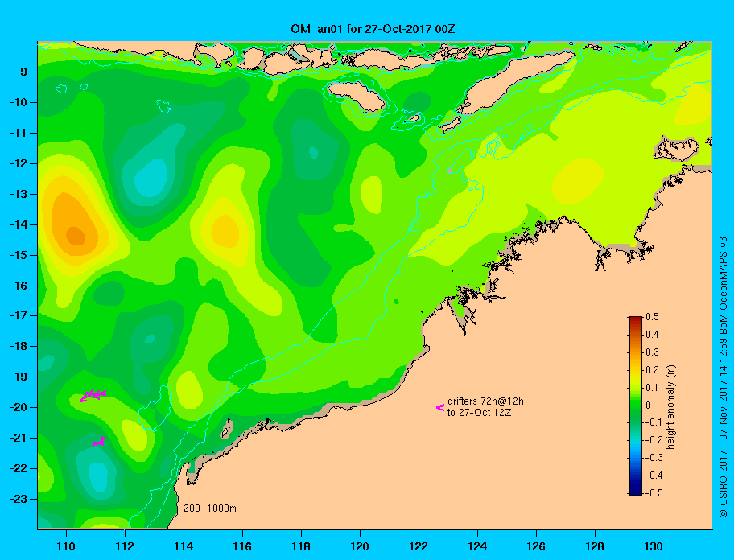The width and height of the screenshot is (734, 560).
Task: Click the longitude label 122
Action: tap(419, 546)
